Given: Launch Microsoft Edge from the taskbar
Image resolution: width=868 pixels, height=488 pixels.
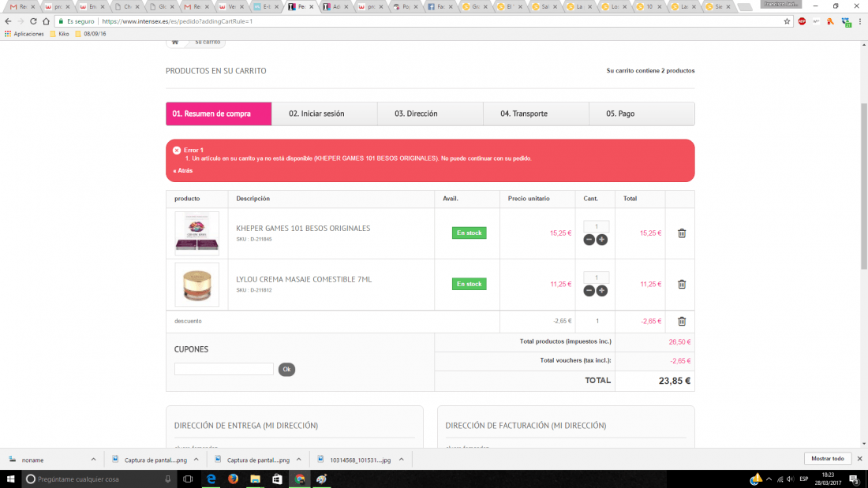Looking at the screenshot, I should [x=211, y=479].
